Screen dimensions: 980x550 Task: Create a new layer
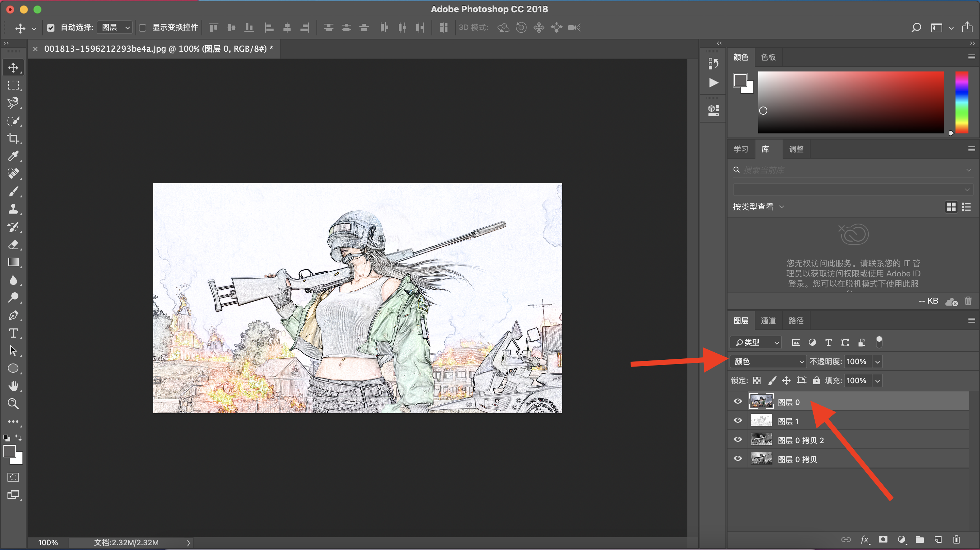938,539
